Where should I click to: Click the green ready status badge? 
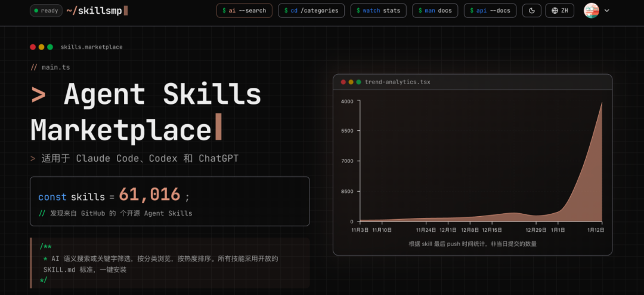tap(46, 11)
